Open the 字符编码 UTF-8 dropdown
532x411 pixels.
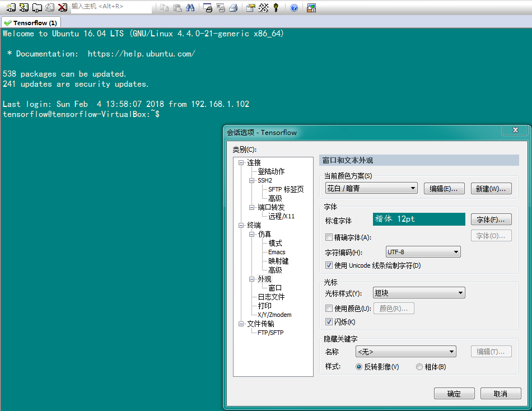click(x=423, y=252)
